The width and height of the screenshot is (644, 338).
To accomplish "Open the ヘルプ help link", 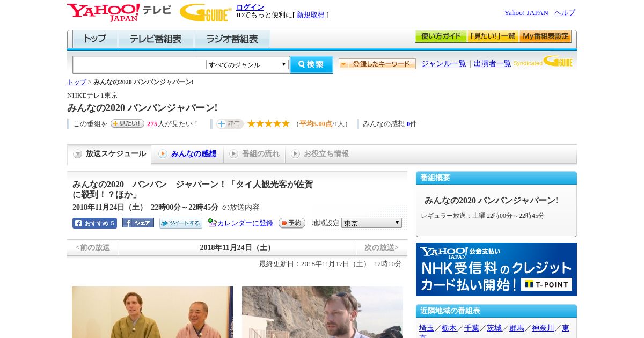I will coord(565,13).
